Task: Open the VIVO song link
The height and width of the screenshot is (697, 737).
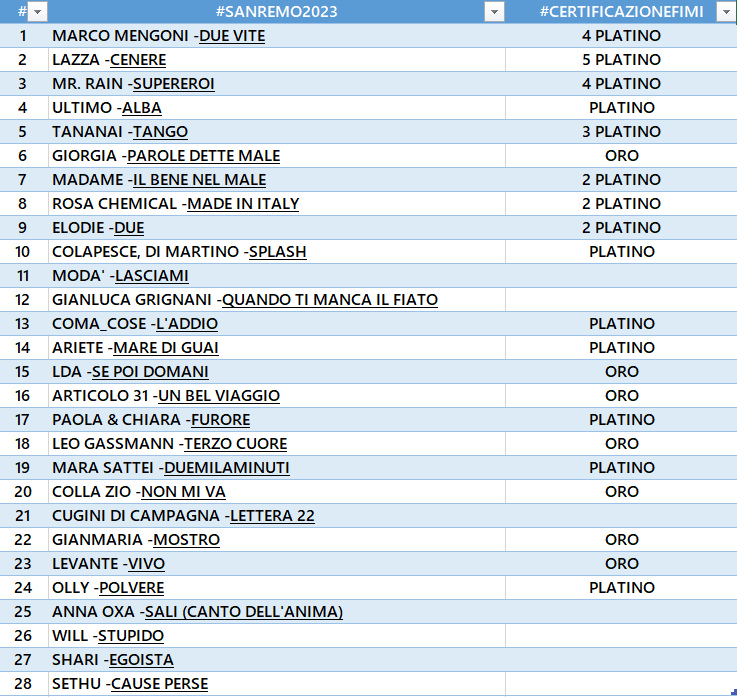Action: pyautogui.click(x=147, y=563)
